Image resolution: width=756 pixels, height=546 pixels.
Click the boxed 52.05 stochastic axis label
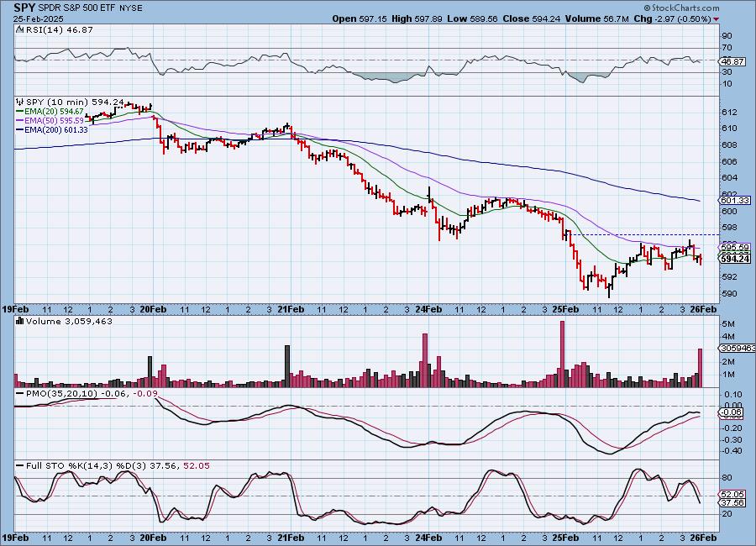[x=732, y=495]
